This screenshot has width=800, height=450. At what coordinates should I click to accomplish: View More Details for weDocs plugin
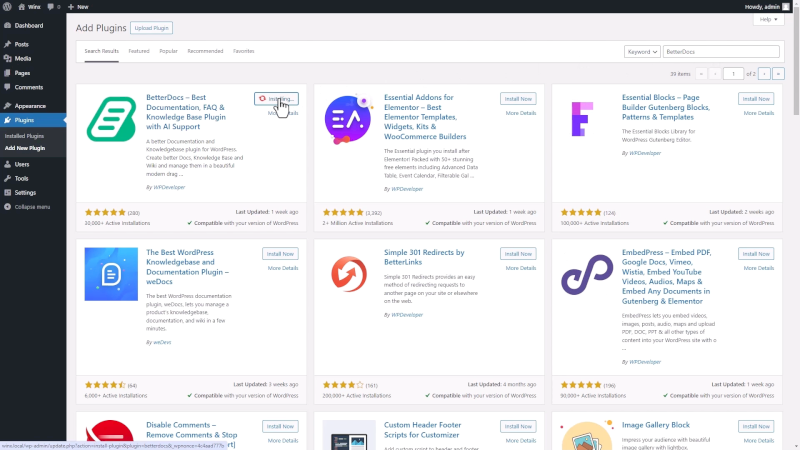pos(283,268)
